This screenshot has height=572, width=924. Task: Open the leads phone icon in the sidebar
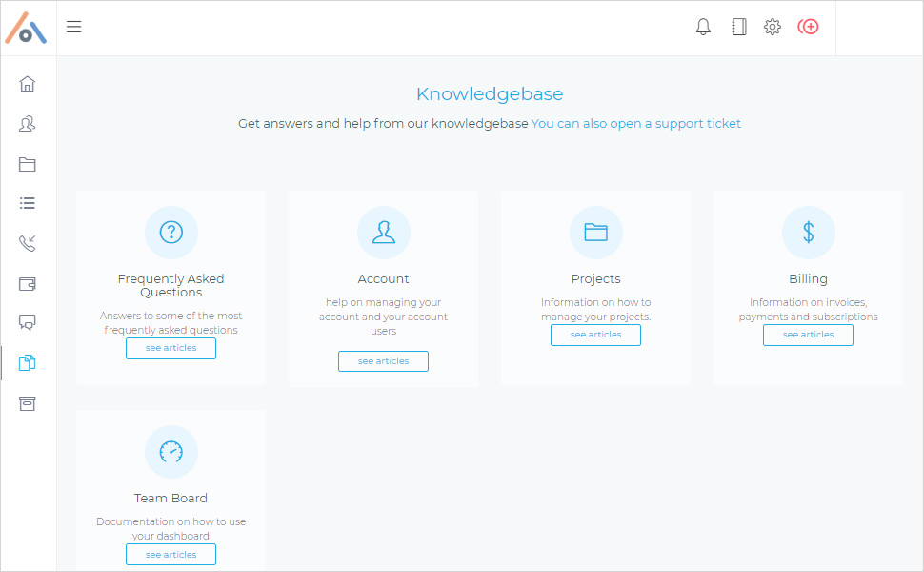(28, 243)
